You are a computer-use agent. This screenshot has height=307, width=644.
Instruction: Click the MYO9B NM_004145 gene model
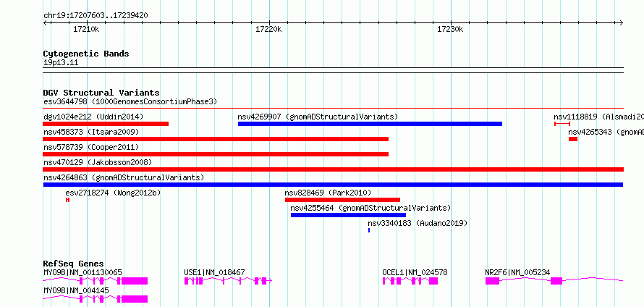(96, 299)
